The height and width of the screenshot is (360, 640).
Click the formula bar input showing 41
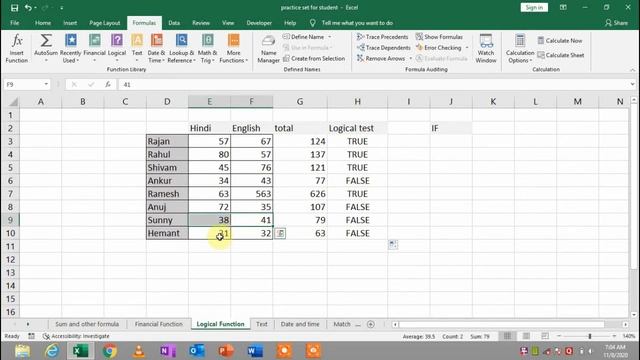tap(372, 84)
